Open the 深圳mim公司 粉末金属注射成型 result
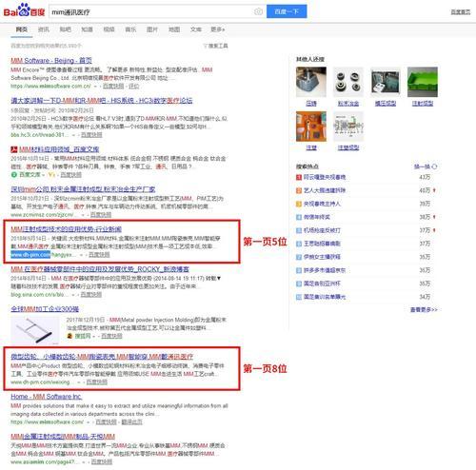Screen dimensions: 476x470 (83, 189)
